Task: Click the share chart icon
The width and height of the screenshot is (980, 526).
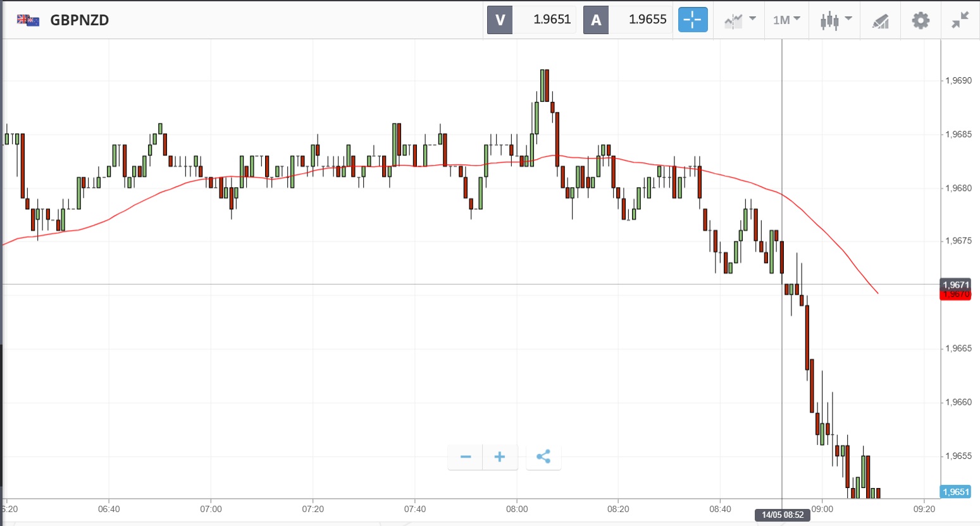Action: tap(543, 456)
